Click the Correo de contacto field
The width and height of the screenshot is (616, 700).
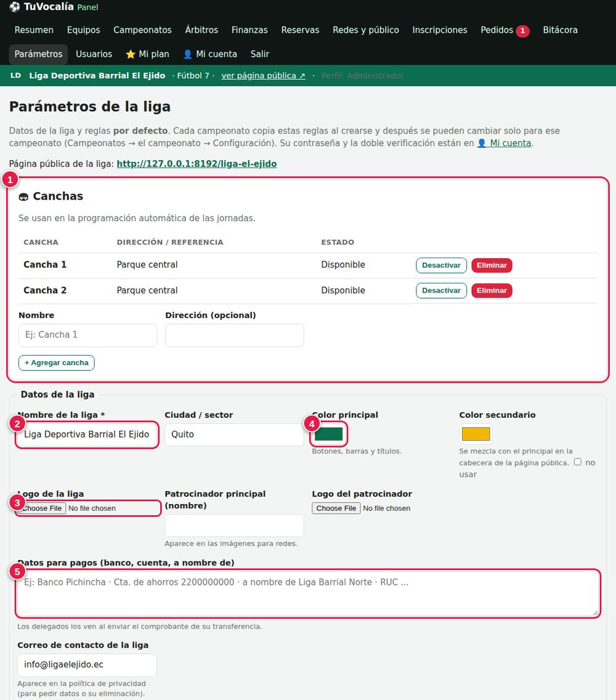coord(87,665)
